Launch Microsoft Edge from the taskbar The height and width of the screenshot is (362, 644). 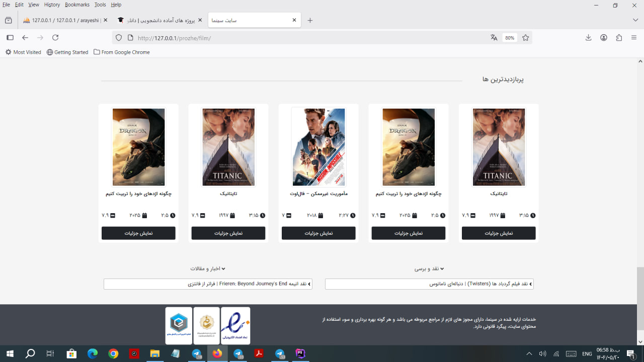coord(92,354)
